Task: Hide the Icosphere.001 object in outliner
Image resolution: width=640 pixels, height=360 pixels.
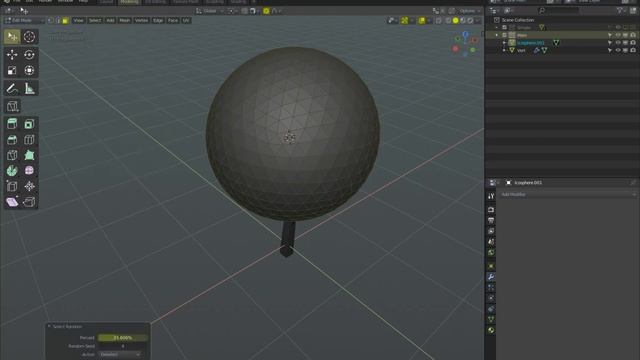Action: pyautogui.click(x=618, y=42)
